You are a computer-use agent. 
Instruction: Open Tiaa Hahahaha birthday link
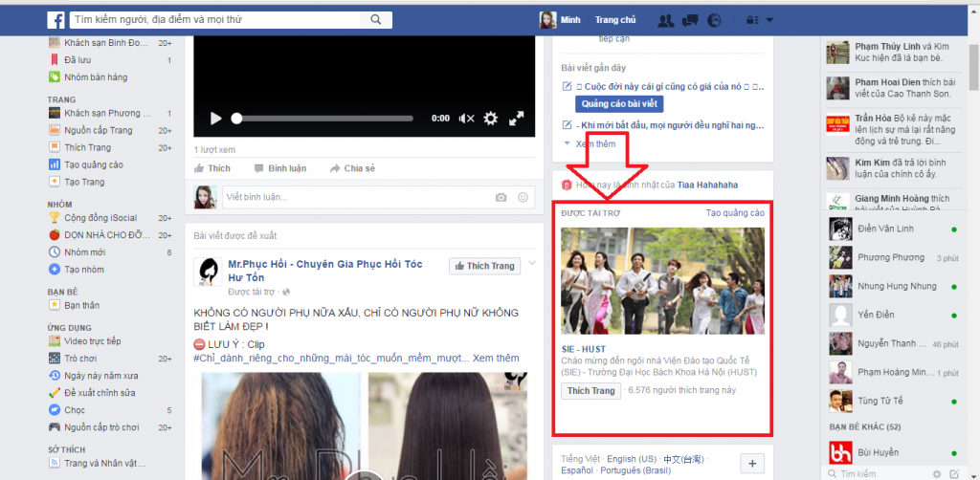click(705, 185)
